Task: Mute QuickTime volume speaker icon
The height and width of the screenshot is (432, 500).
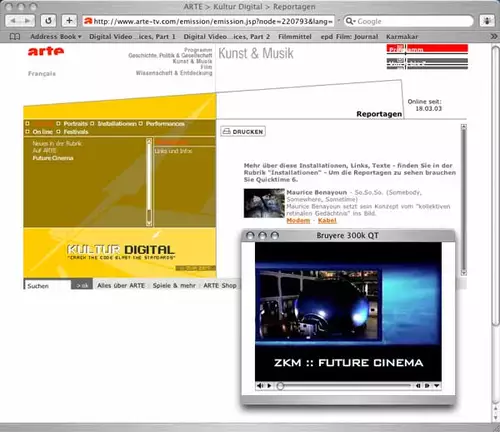Action: click(x=260, y=386)
